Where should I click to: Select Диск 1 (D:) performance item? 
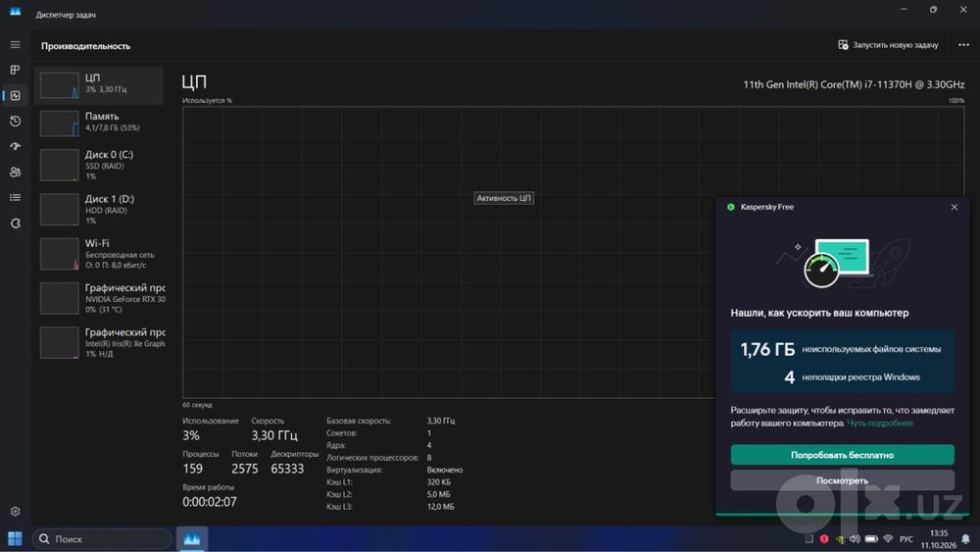(99, 210)
